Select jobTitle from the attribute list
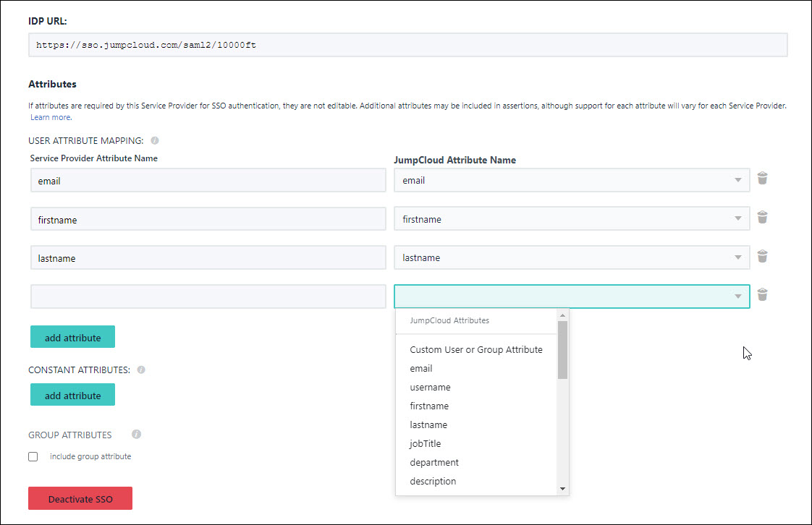 425,443
